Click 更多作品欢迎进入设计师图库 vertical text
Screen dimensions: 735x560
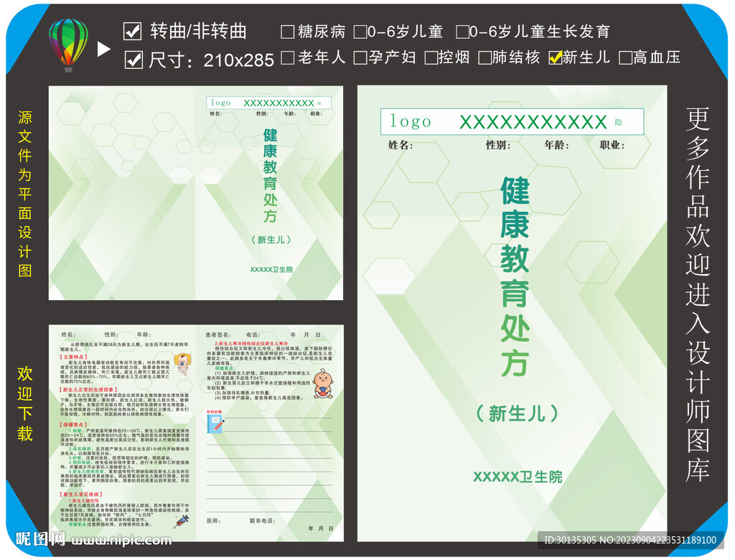pyautogui.click(x=698, y=295)
